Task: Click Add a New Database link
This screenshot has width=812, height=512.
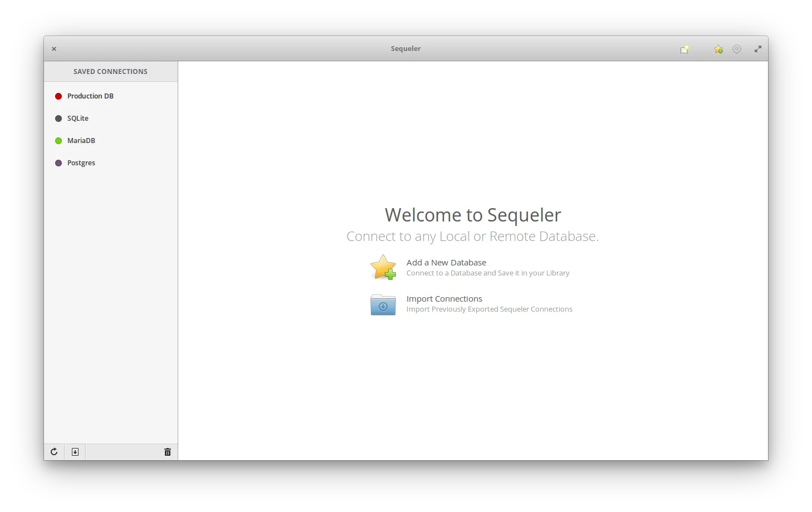Action: point(446,262)
